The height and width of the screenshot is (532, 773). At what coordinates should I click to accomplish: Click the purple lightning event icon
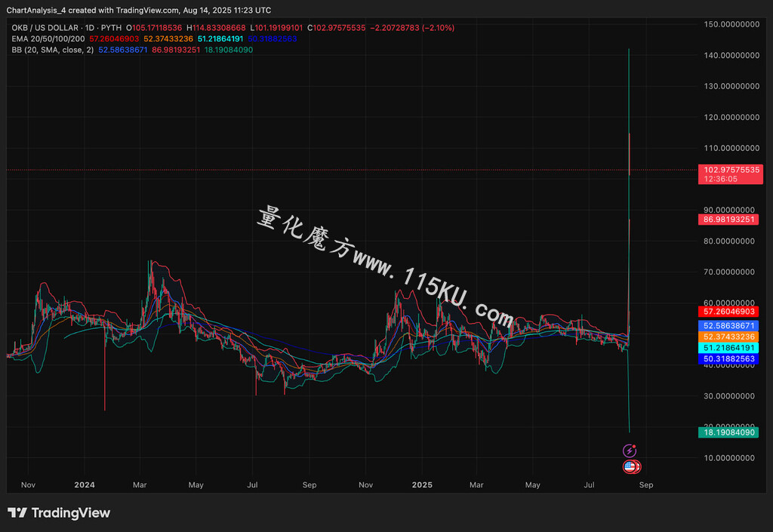(x=630, y=451)
